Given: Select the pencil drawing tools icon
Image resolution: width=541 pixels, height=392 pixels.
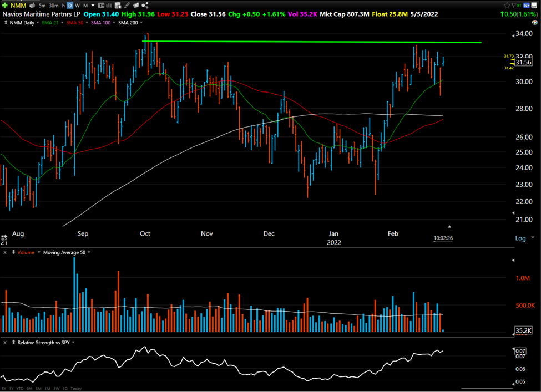Looking at the screenshot, I should coord(127,5).
